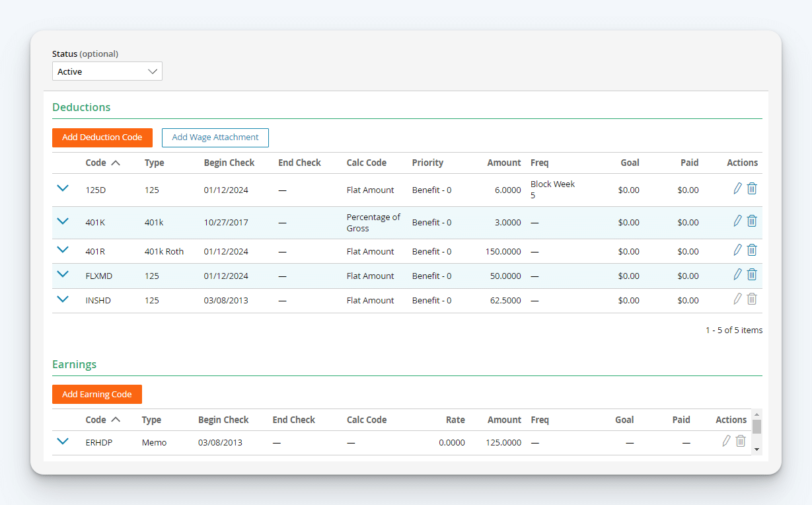
Task: Edit the FLXMD deduction using the pencil icon
Action: pyautogui.click(x=737, y=274)
